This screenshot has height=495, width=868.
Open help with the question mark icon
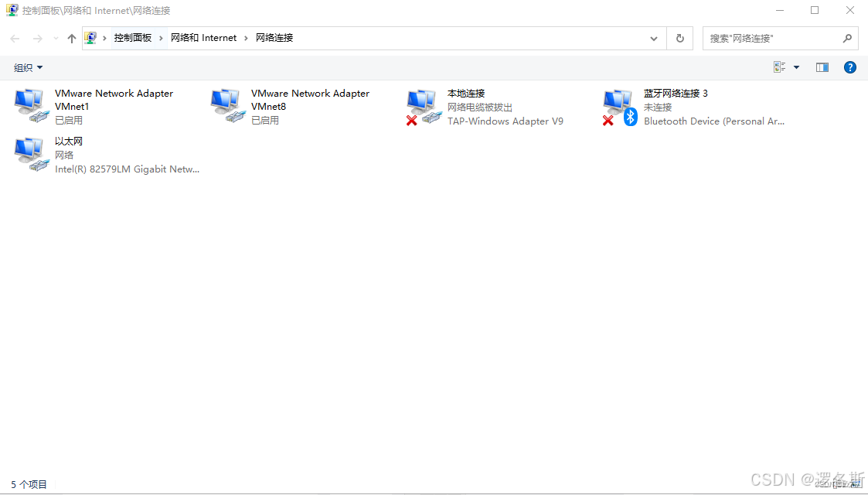tap(849, 67)
